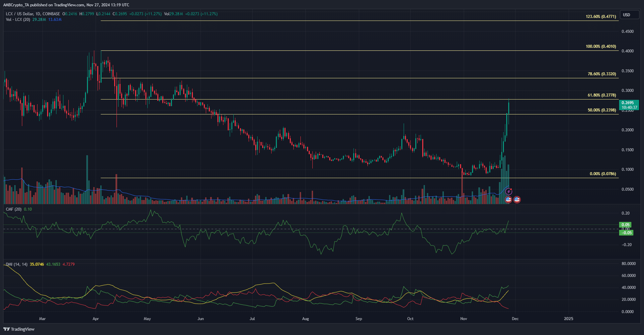Click the TradingView logo at bottom left
This screenshot has height=335, width=644.
[19, 329]
